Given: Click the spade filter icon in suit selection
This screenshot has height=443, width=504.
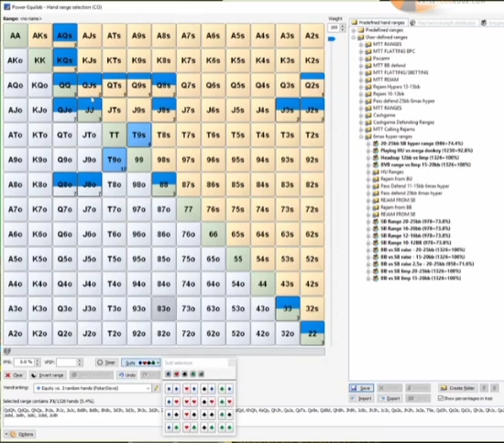Looking at the screenshot, I should pos(184,374).
